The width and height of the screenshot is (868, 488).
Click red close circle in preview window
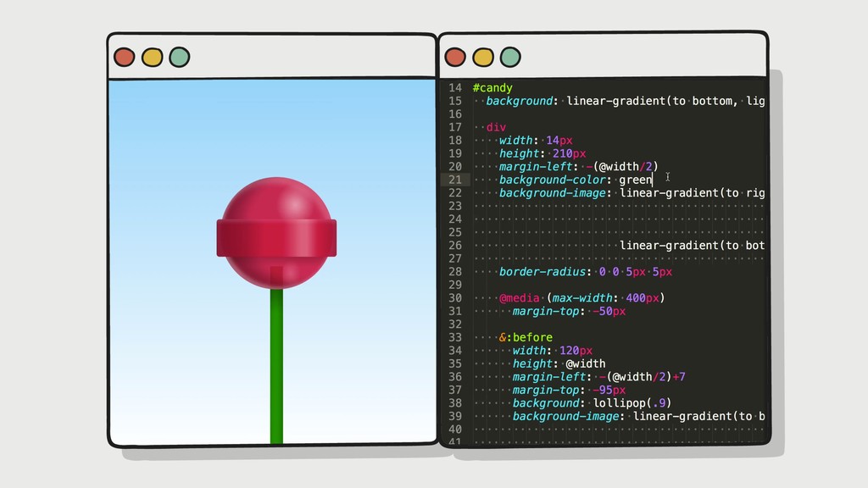coord(124,57)
